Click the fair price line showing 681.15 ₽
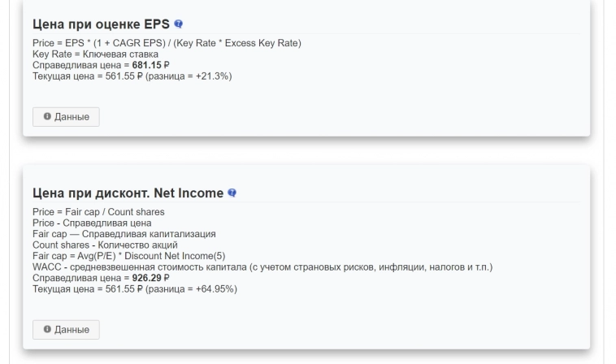Image resolution: width=616 pixels, height=364 pixels. click(101, 65)
